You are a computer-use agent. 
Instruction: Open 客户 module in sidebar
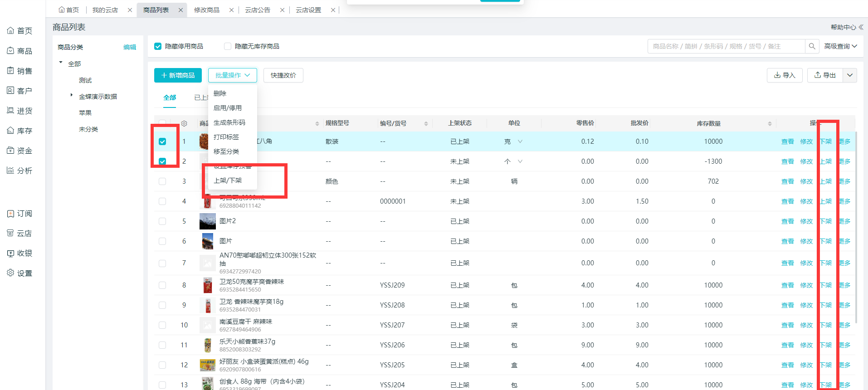click(x=20, y=91)
